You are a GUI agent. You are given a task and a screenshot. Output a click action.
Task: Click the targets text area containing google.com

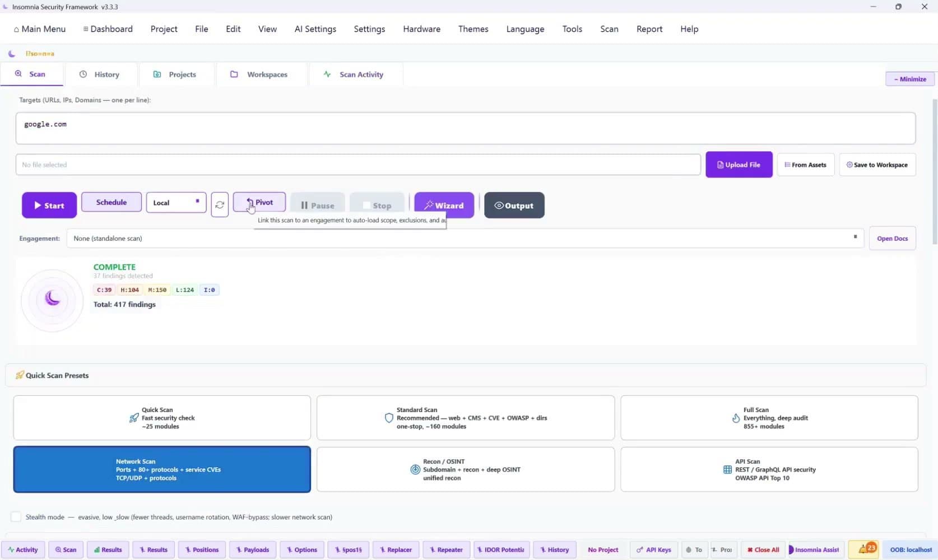pyautogui.click(x=465, y=128)
